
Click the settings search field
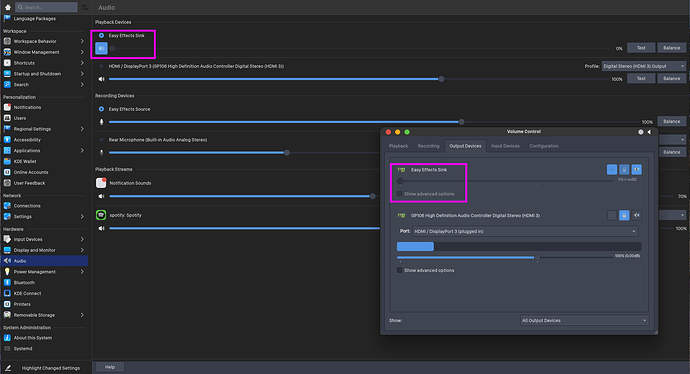click(46, 7)
